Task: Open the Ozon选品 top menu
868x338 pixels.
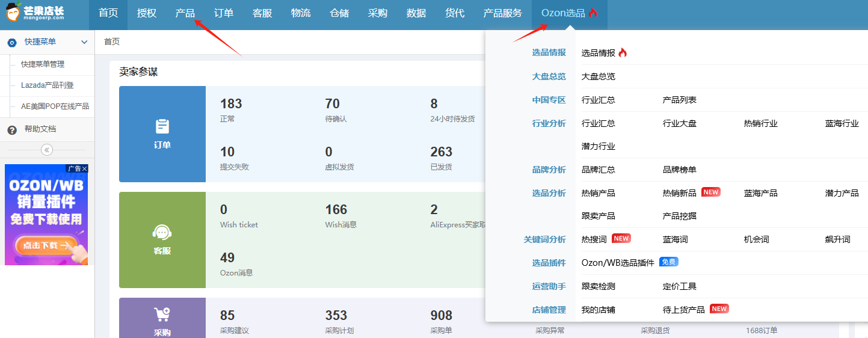Action: click(569, 13)
